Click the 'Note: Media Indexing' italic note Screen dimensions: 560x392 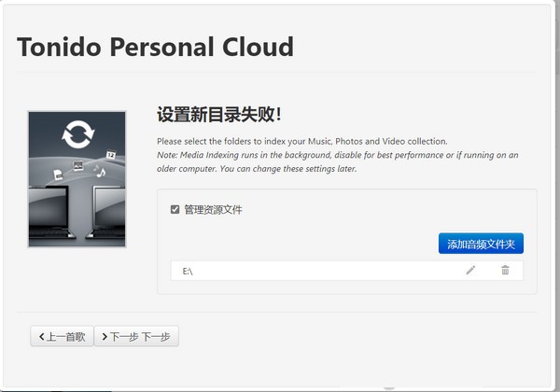(x=338, y=161)
